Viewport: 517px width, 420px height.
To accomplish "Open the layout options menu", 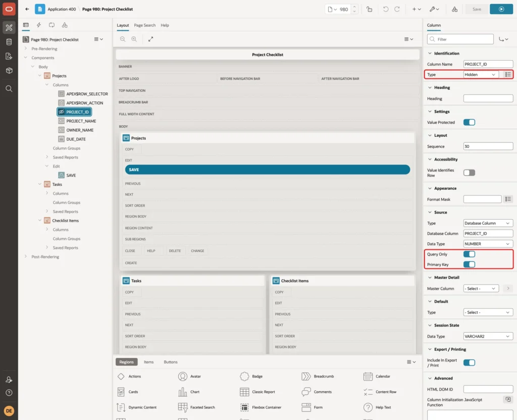I will [x=408, y=39].
